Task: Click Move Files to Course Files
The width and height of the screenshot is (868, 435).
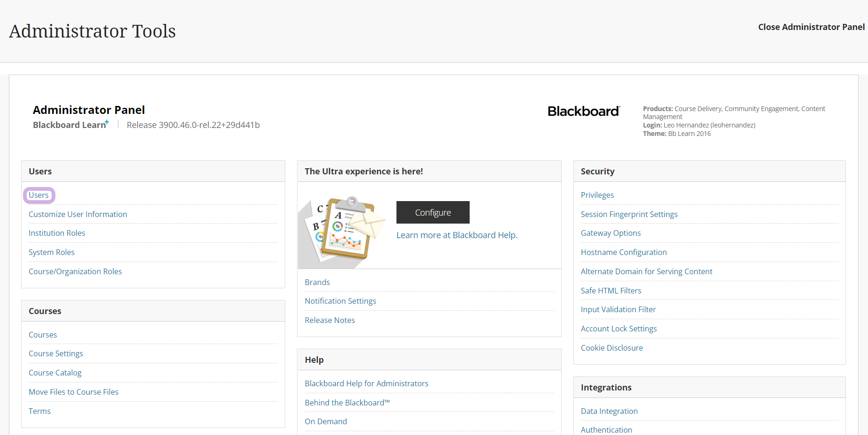Action: [74, 392]
